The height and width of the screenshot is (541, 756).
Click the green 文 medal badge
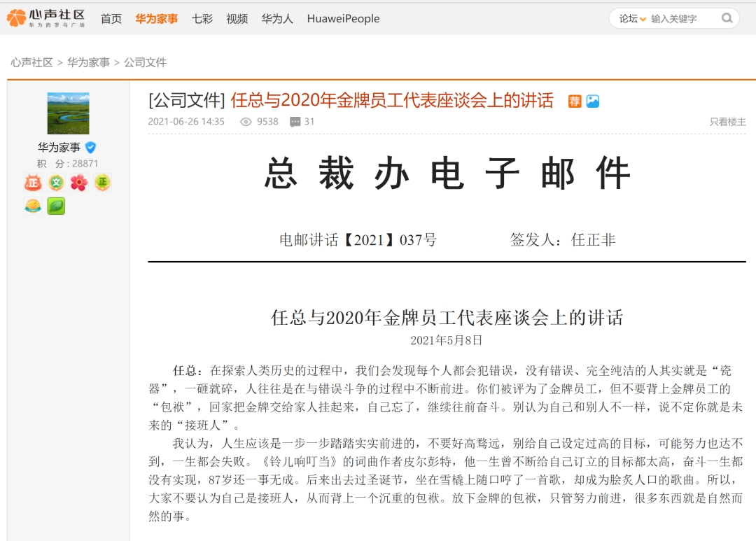click(x=57, y=182)
